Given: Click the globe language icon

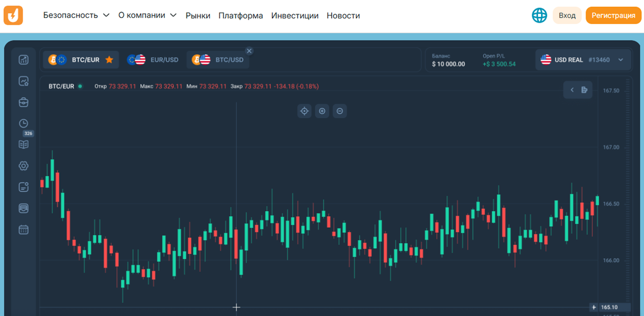Looking at the screenshot, I should tap(539, 15).
